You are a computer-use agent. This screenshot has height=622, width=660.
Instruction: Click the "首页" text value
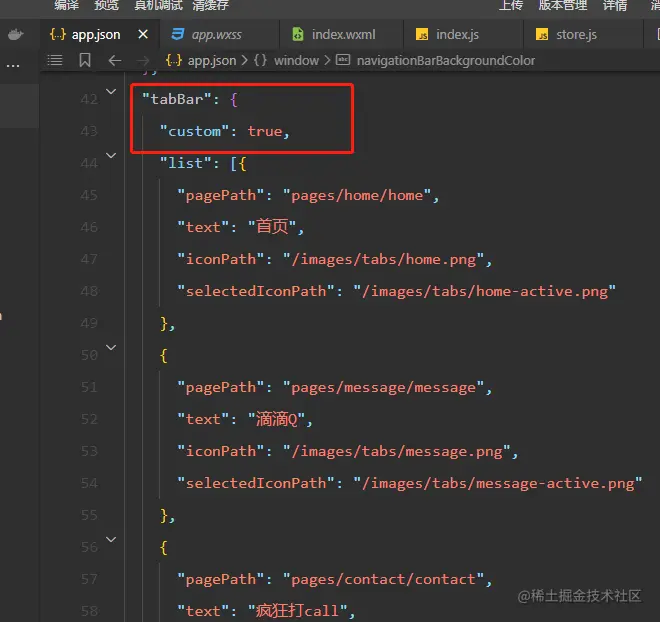click(x=272, y=227)
